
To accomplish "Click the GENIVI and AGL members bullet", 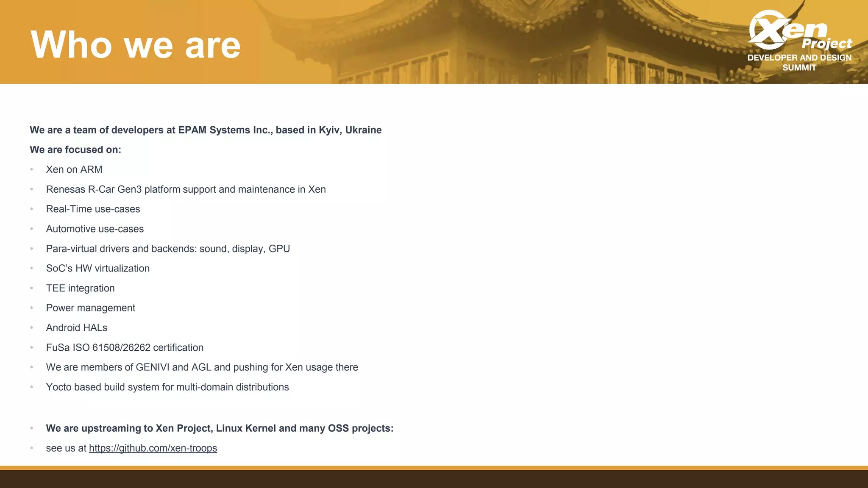I will [x=202, y=367].
